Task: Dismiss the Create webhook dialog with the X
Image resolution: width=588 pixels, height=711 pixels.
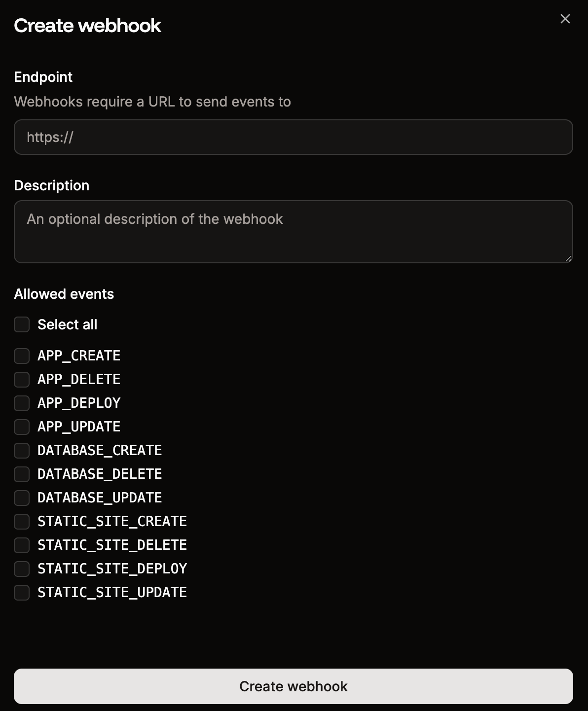Action: (565, 19)
